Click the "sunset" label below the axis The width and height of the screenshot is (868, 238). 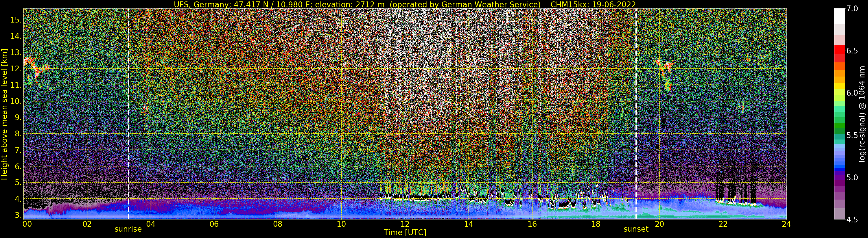click(636, 229)
